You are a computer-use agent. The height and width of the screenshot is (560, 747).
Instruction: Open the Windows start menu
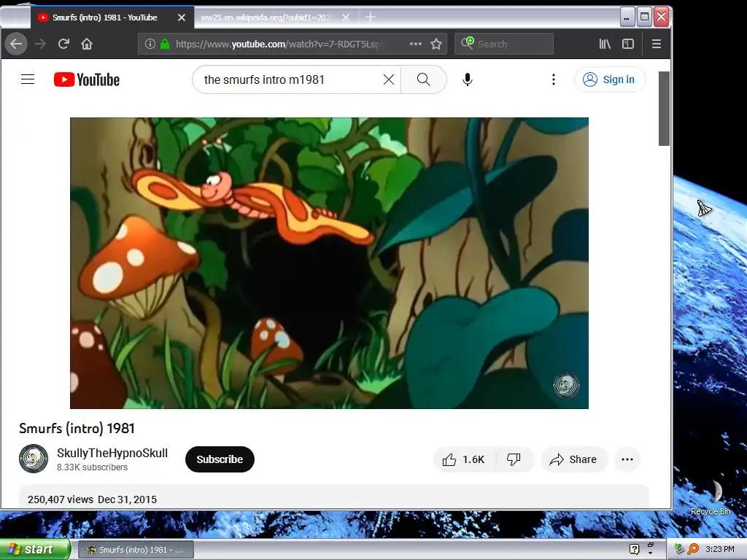point(35,550)
